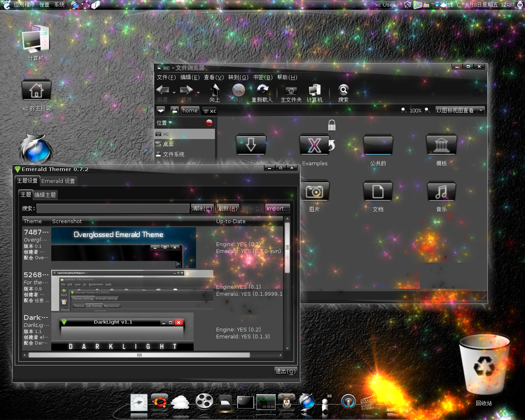Click the 退出(Q) button
This screenshot has height=420, width=525.
(285, 371)
